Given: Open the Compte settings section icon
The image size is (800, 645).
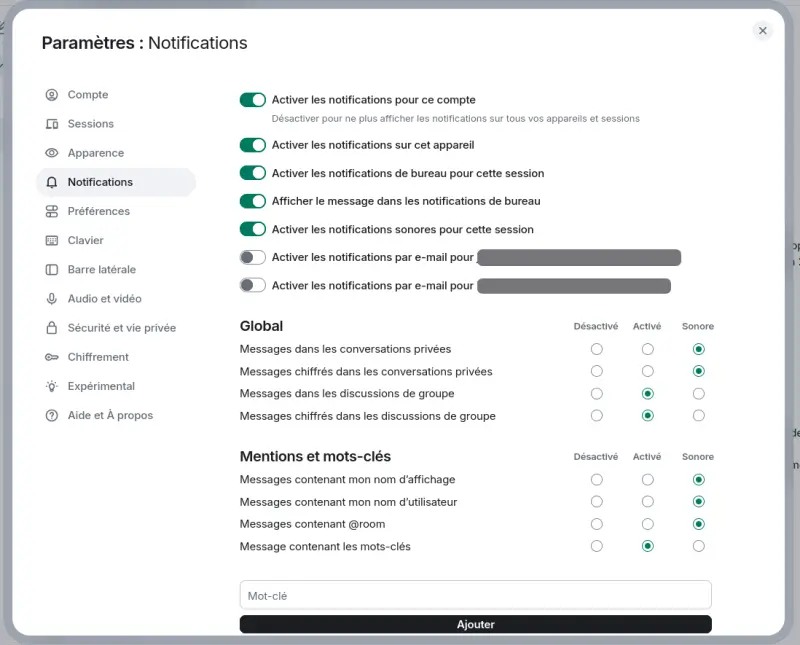Looking at the screenshot, I should pyautogui.click(x=51, y=95).
